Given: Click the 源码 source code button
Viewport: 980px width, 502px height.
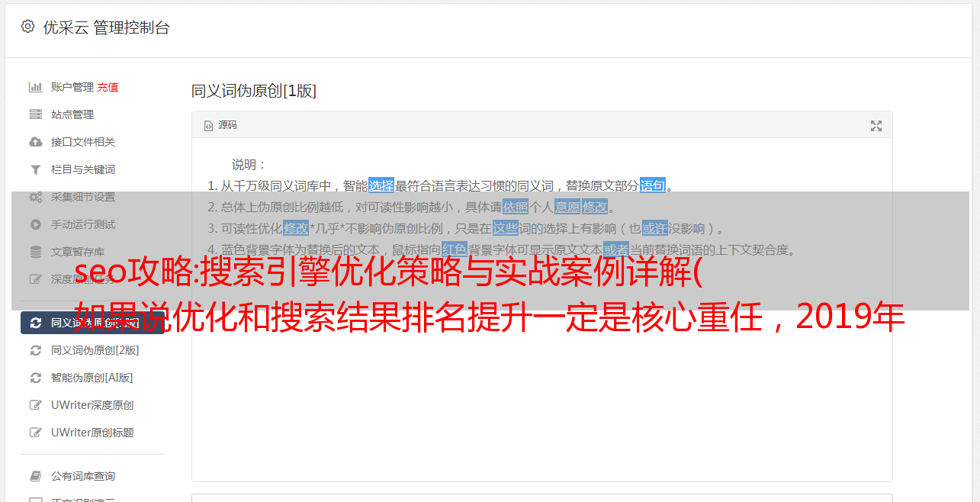Looking at the screenshot, I should 220,125.
